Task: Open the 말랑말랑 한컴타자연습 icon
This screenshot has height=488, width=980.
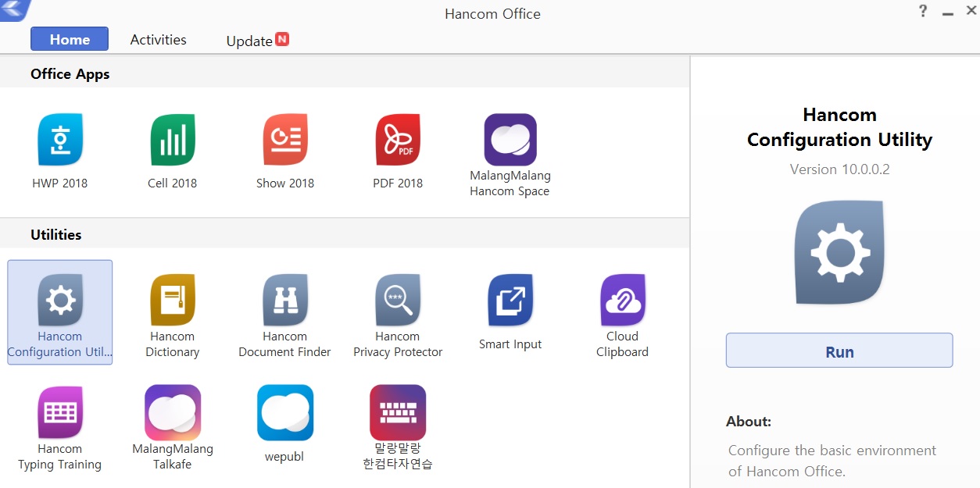Action: [x=398, y=412]
